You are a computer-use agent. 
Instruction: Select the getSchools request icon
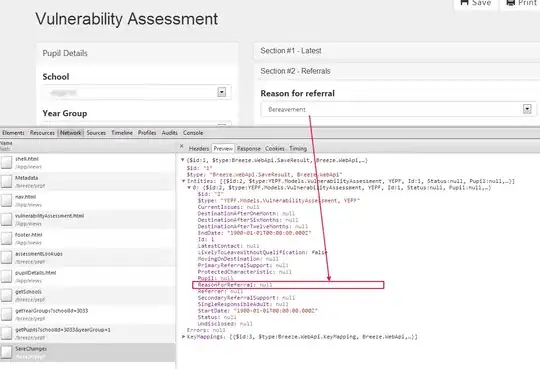(x=6, y=295)
